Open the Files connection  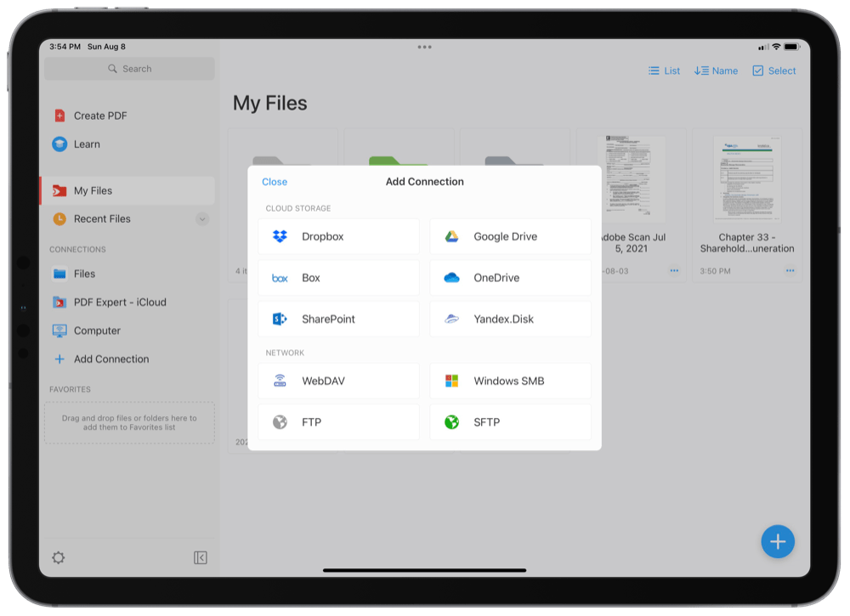[129, 274]
